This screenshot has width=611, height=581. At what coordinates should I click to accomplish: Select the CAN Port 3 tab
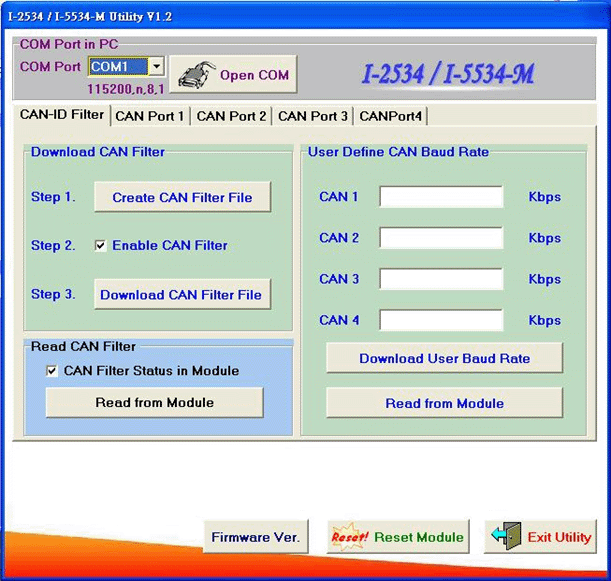click(313, 116)
